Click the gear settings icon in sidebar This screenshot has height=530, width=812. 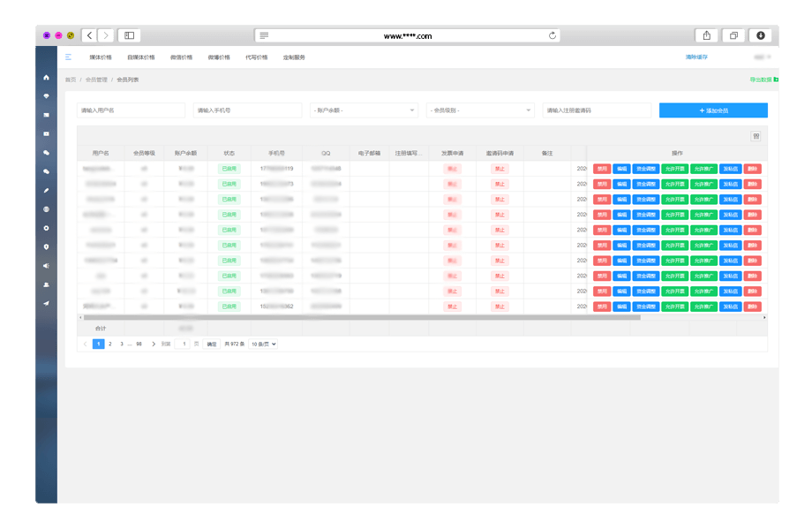[46, 228]
